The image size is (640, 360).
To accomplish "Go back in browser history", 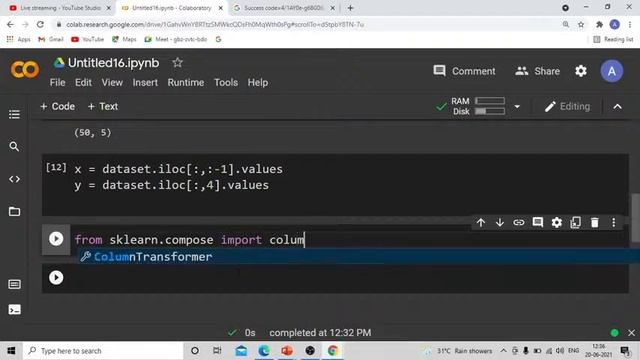I will tap(10, 24).
